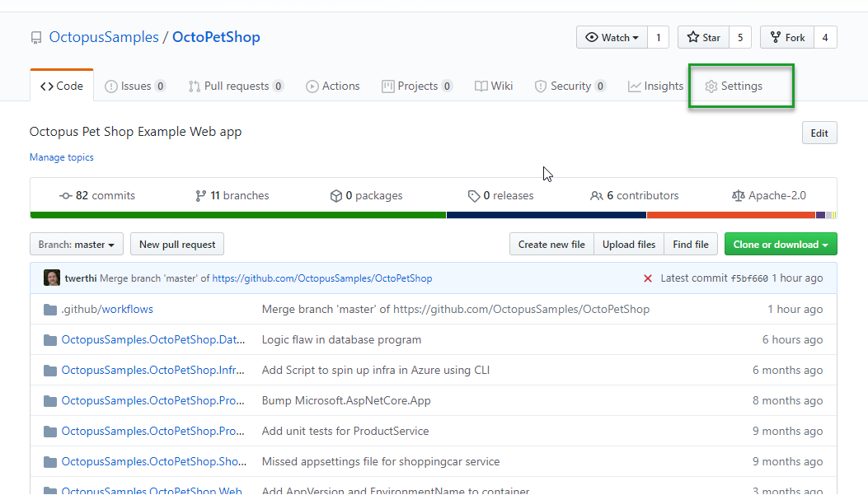Expand the Branch: master selector
This screenshot has width=868, height=495.
[77, 245]
